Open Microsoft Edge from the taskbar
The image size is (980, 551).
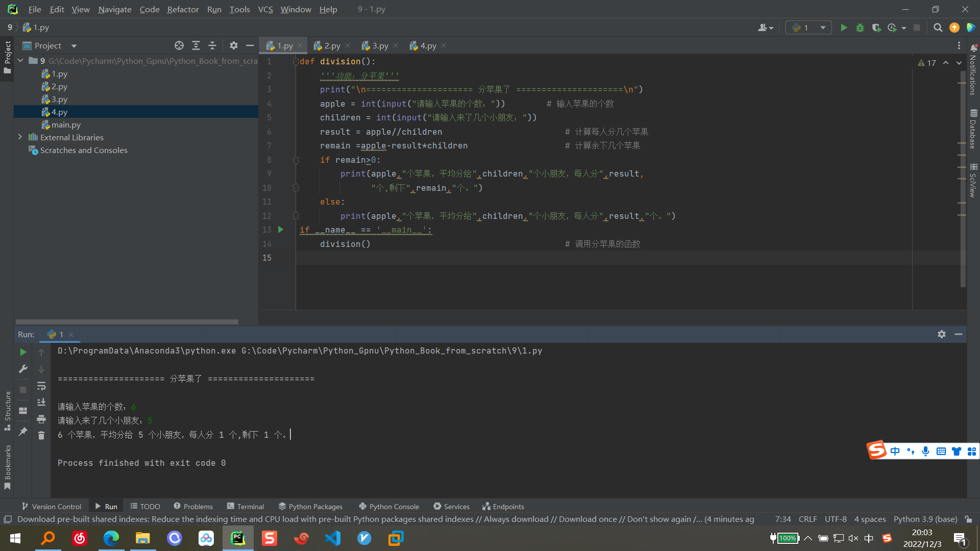point(111,538)
